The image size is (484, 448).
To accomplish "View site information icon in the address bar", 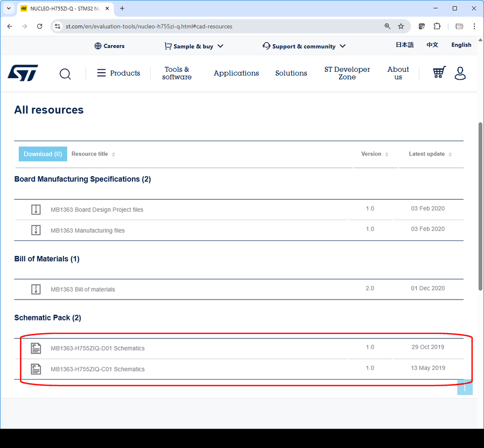I will [58, 26].
